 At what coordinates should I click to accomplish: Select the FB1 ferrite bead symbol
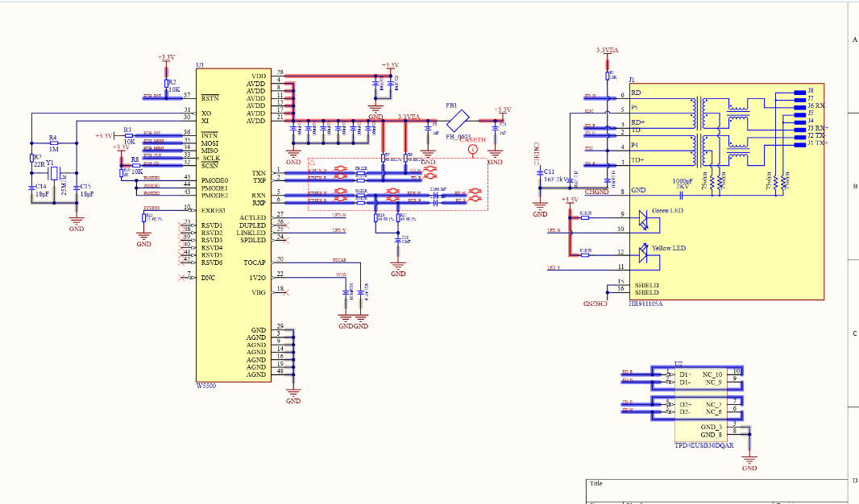(x=458, y=121)
